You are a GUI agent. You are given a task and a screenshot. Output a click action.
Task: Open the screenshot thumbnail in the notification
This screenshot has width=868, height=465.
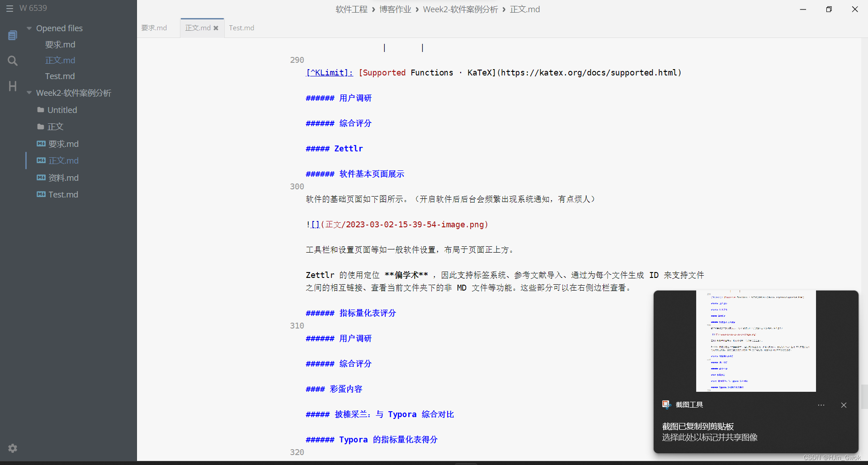coord(756,341)
